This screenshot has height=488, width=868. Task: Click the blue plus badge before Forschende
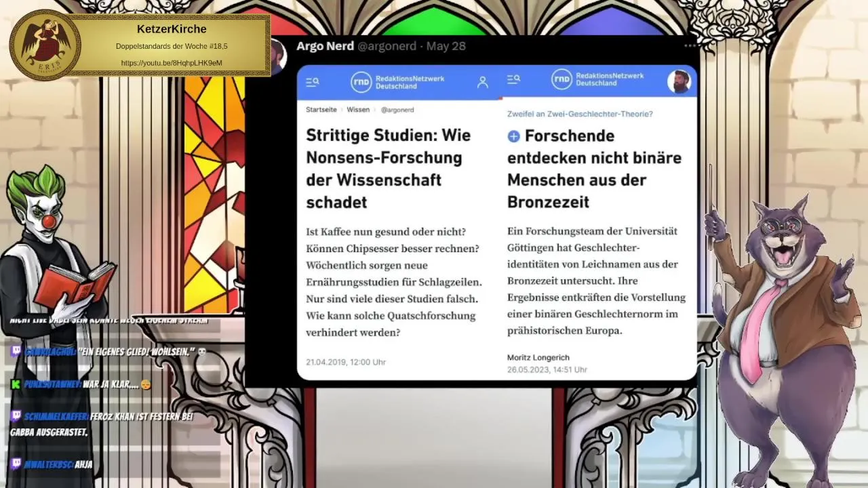513,136
